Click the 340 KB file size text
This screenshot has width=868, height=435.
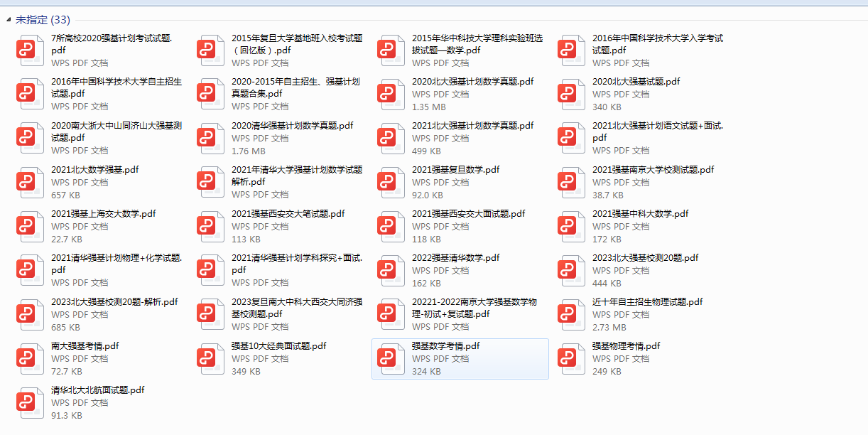[x=607, y=107]
